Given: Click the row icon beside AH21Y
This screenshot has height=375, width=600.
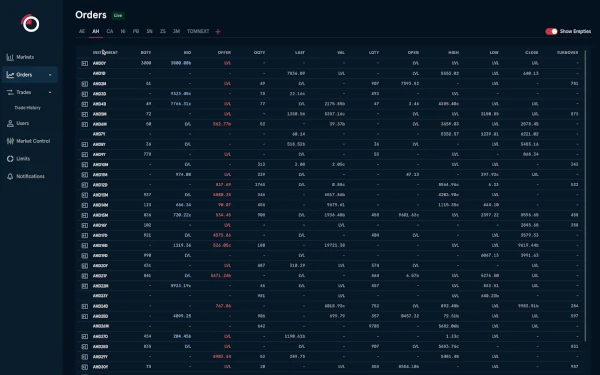Looking at the screenshot, I should (85, 276).
